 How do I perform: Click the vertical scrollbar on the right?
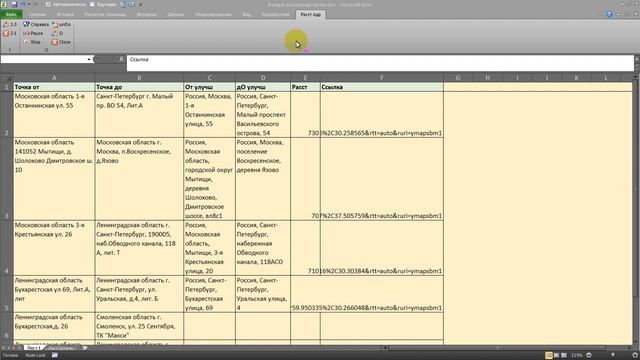point(636,188)
